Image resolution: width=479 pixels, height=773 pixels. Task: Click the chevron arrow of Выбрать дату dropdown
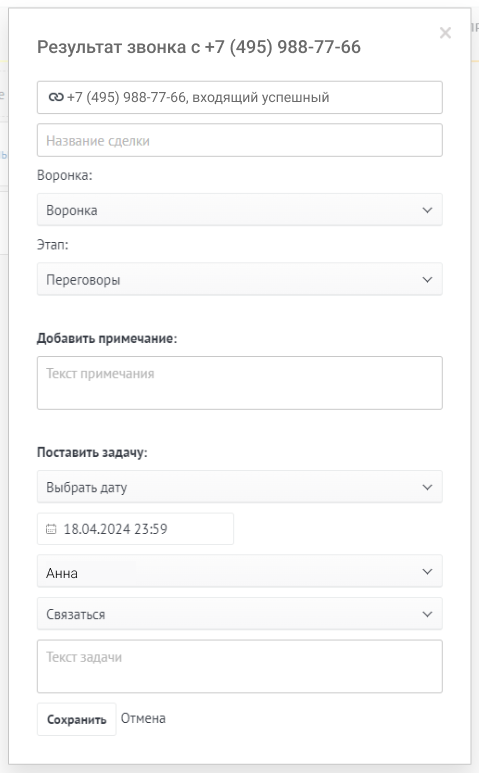pos(427,487)
